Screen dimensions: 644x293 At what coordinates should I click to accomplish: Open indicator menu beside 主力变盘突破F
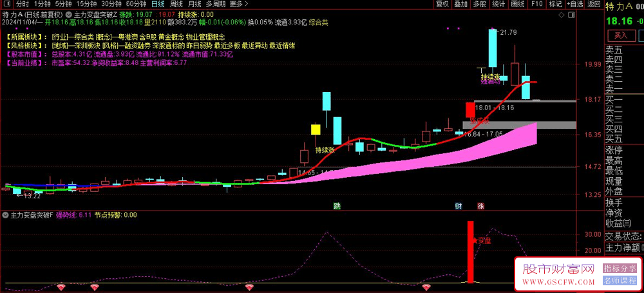tap(6, 215)
